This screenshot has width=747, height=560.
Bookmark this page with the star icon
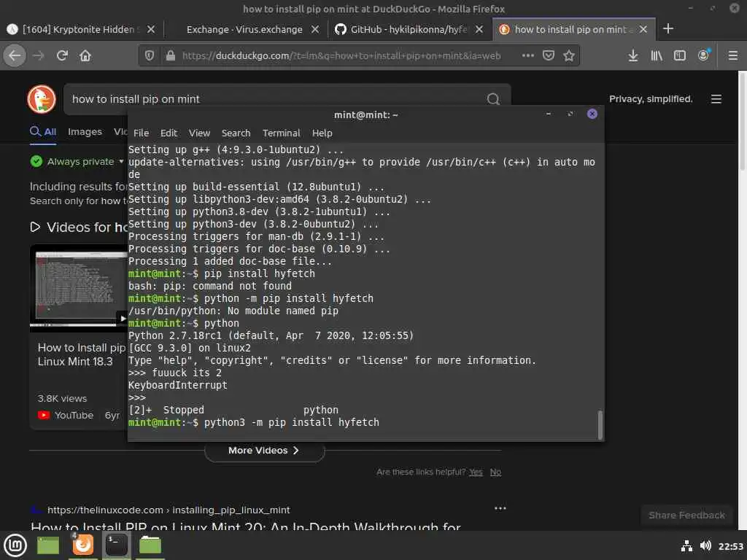tap(569, 55)
